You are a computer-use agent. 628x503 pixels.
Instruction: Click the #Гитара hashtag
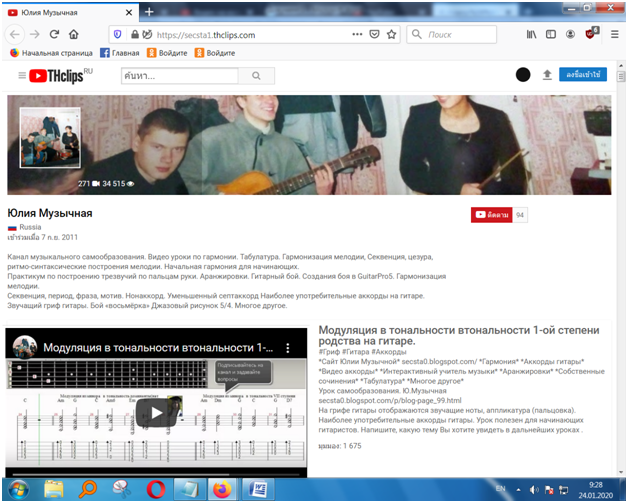356,352
